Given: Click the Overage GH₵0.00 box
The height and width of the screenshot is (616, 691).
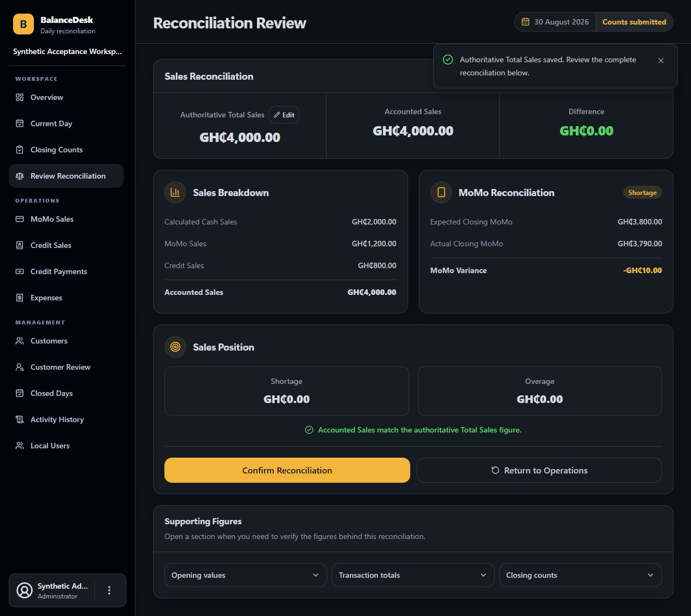Looking at the screenshot, I should (x=540, y=391).
